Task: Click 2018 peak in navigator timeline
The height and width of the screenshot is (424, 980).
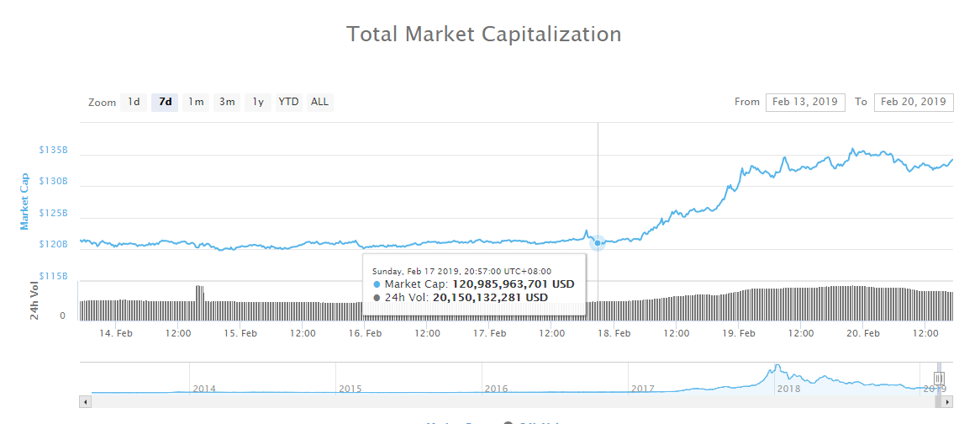Action: [777, 368]
